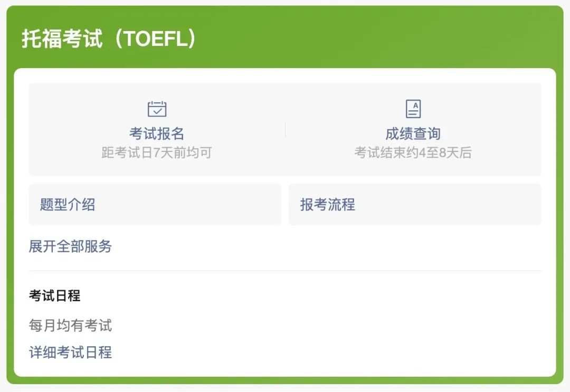This screenshot has height=392, width=570.
Task: Click the checkmark inside the calendar icon
Action: click(x=158, y=111)
